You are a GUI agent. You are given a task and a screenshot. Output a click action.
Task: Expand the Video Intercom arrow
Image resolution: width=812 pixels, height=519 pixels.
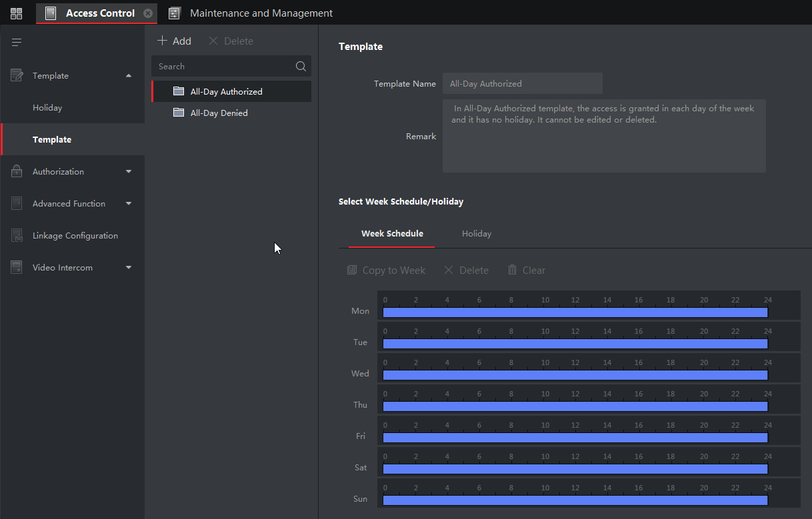tap(129, 268)
